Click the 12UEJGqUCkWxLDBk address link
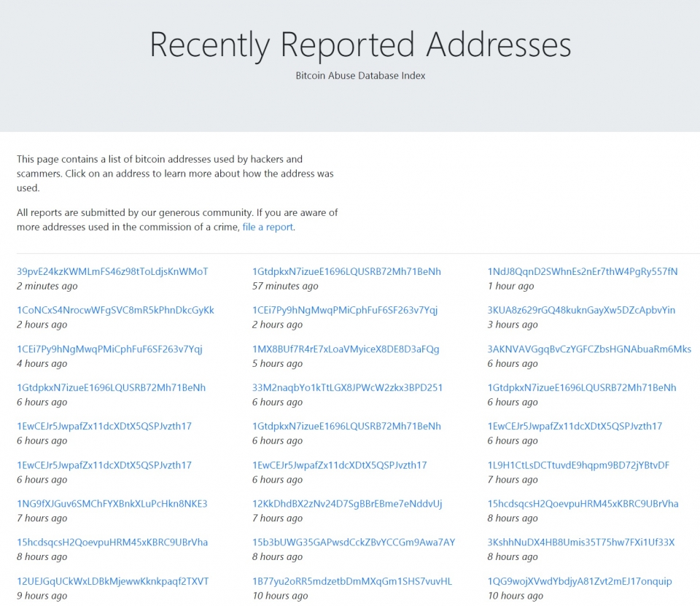The height and width of the screenshot is (606, 700). [113, 581]
